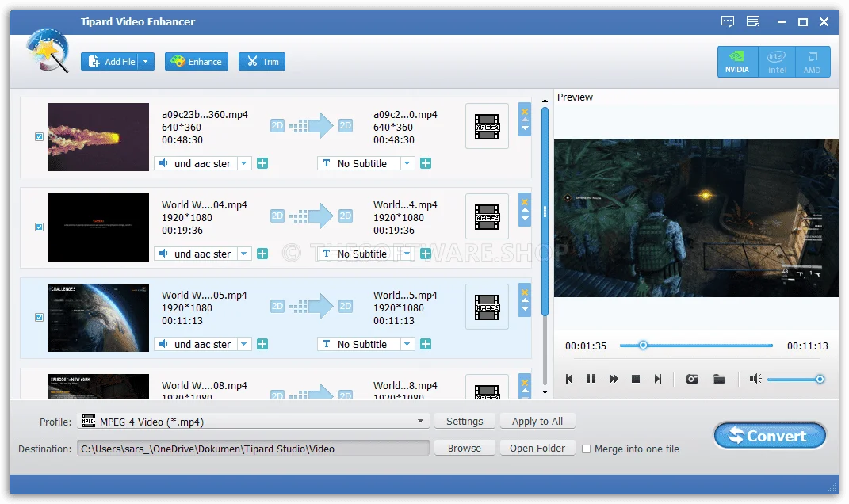
Task: Stop the preview playback
Action: (636, 379)
